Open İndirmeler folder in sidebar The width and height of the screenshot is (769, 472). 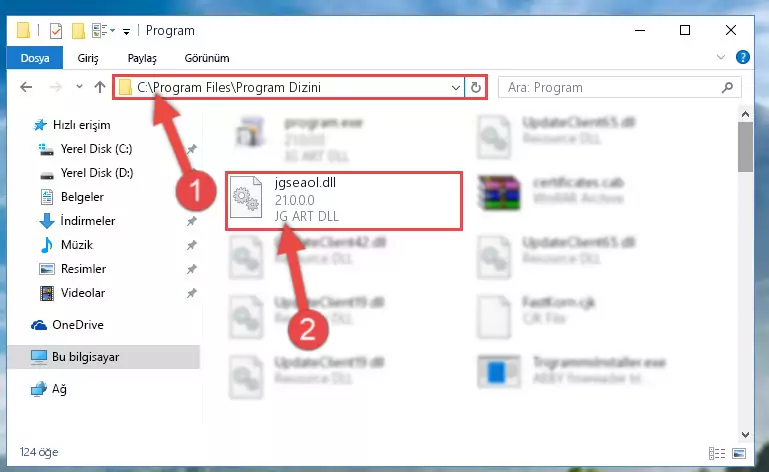(87, 221)
